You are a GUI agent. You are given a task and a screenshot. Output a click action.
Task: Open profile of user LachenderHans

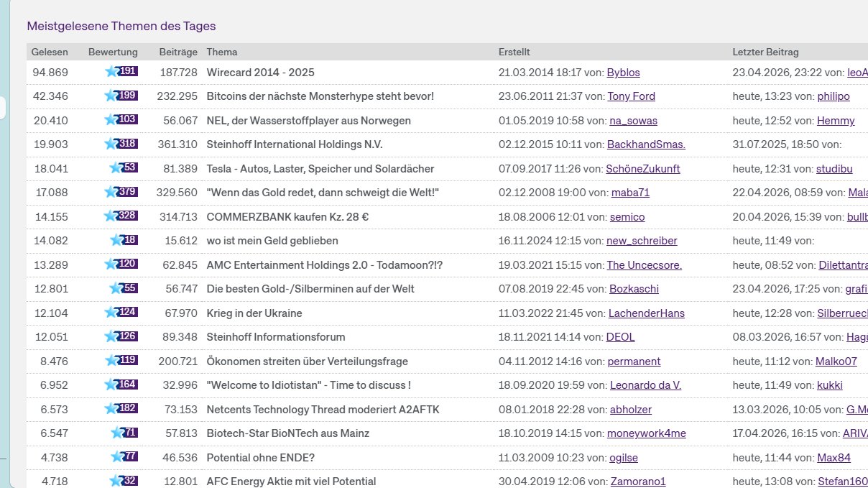[646, 313]
